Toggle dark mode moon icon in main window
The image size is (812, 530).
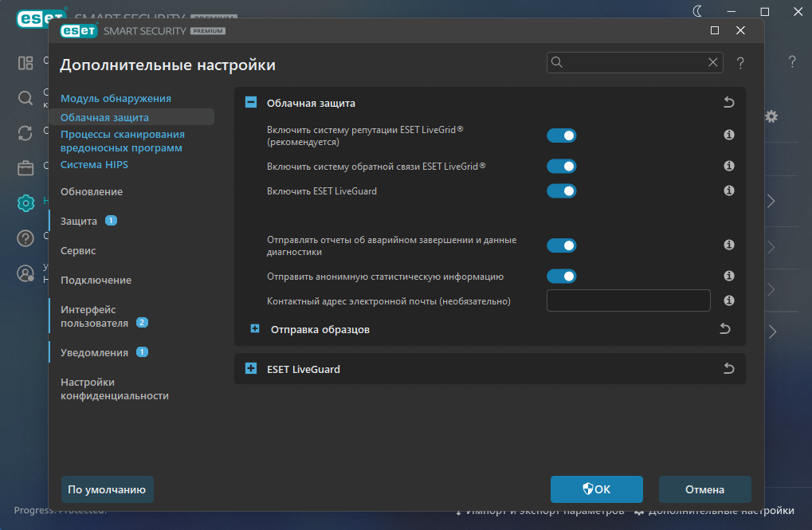698,11
